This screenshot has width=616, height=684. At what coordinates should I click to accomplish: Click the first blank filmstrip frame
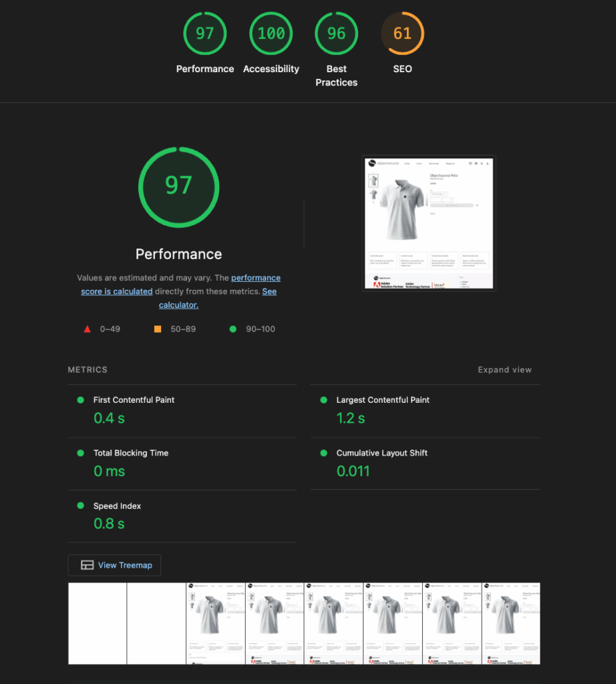pyautogui.click(x=98, y=624)
